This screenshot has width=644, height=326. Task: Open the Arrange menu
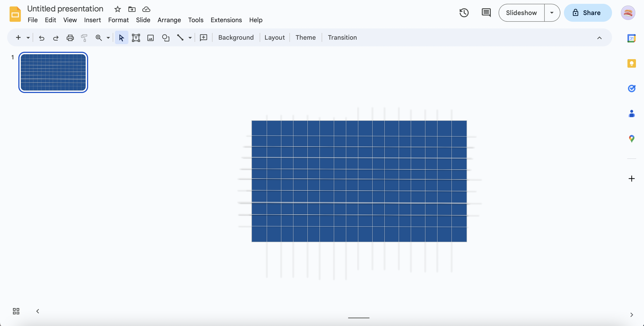tap(169, 19)
